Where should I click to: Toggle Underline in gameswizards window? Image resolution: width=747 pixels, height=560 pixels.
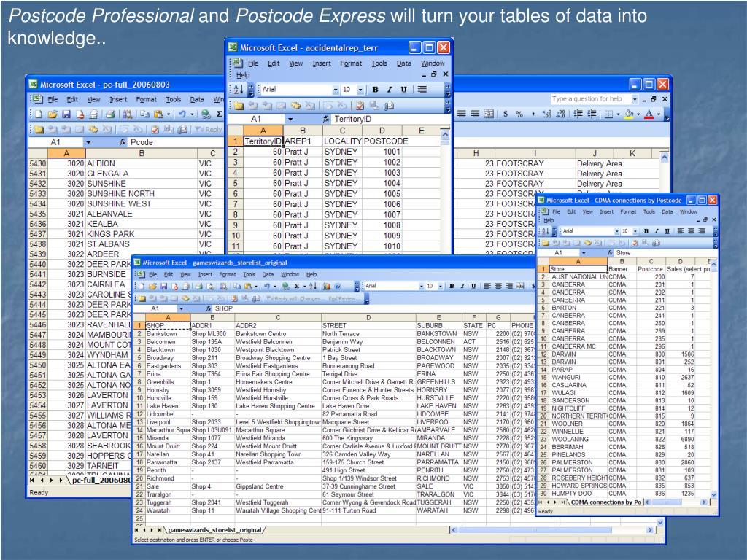tap(474, 287)
